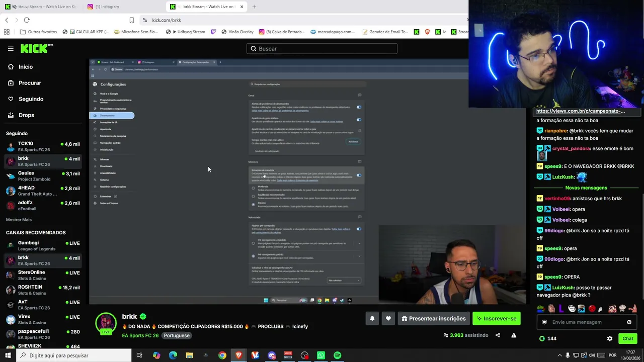Click Presentear inscrições button

(x=434, y=318)
